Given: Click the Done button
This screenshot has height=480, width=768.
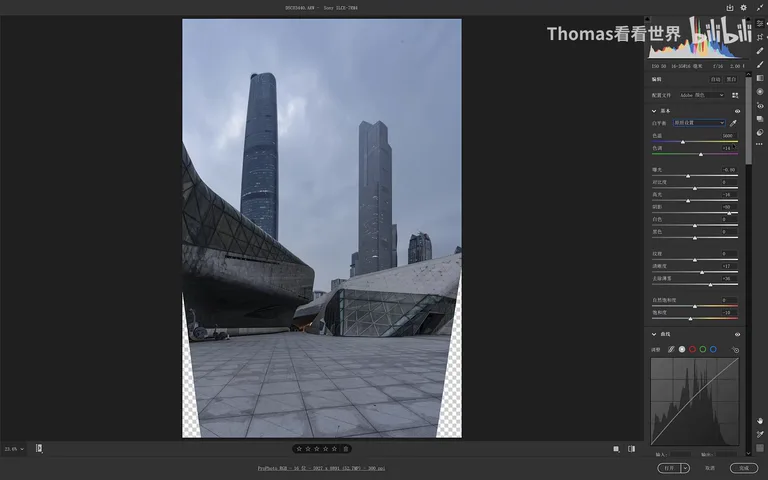Looking at the screenshot, I should pyautogui.click(x=744, y=468).
